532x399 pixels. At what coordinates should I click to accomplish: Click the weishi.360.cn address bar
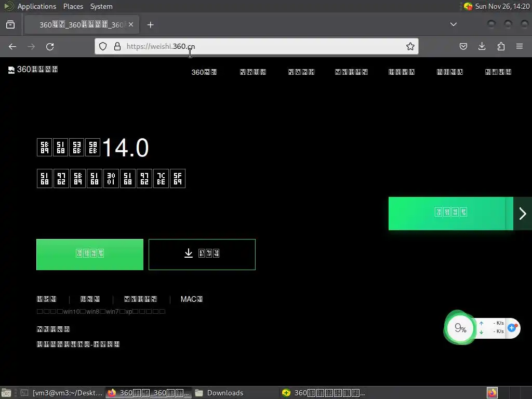click(x=257, y=46)
